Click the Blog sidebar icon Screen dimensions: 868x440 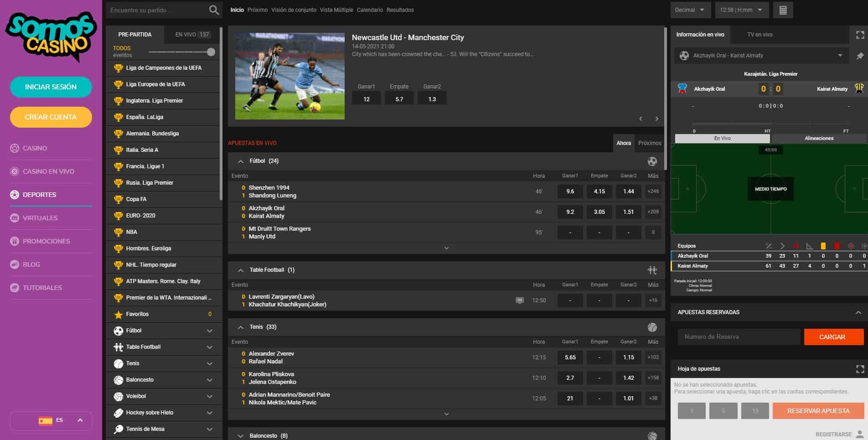pos(15,264)
